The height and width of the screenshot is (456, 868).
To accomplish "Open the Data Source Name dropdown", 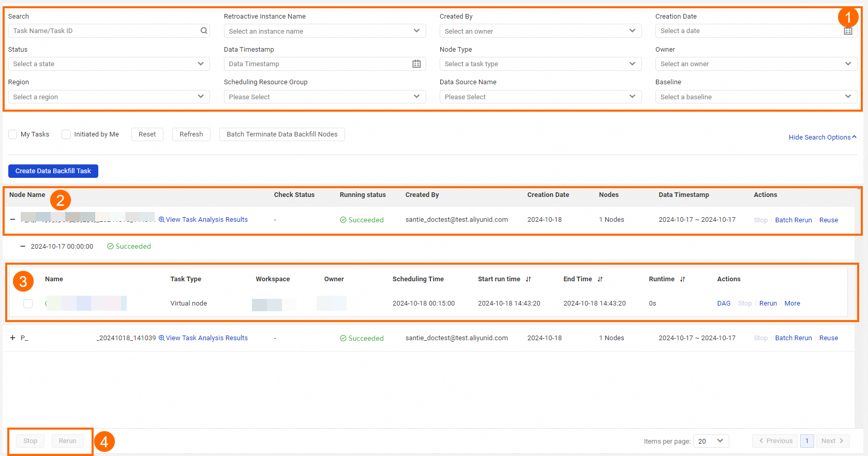I will tap(541, 97).
